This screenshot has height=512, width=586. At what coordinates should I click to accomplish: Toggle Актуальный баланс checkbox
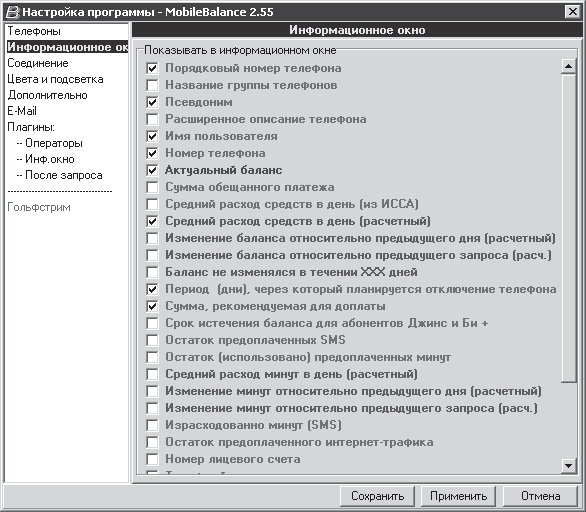click(152, 170)
